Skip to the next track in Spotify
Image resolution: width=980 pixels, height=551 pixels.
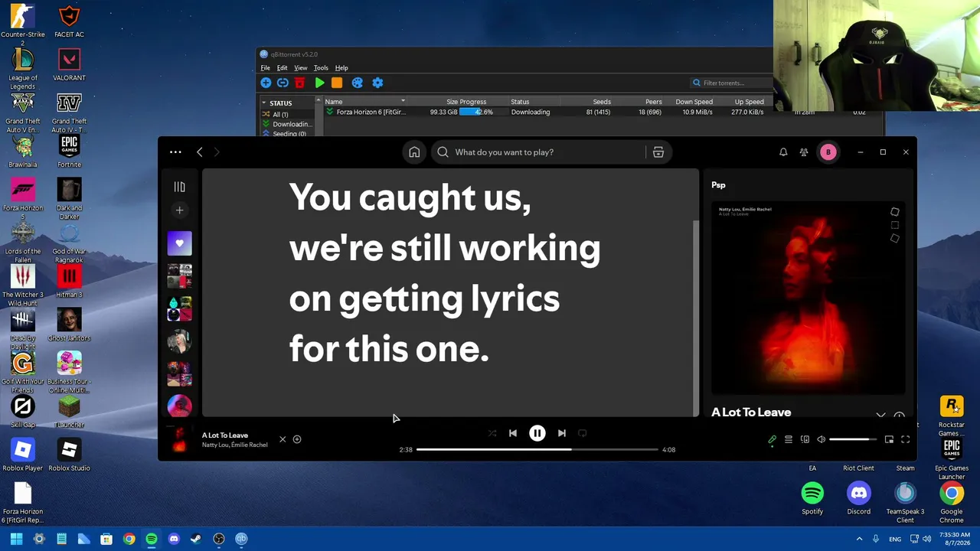click(562, 433)
